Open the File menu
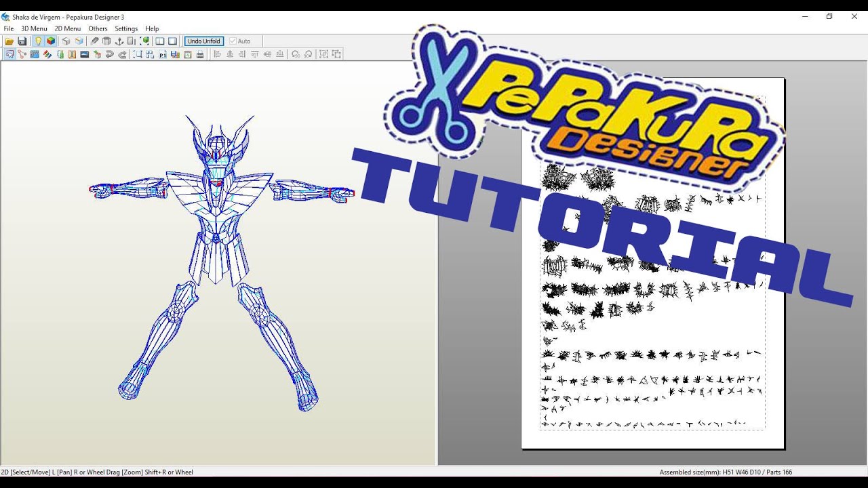 [x=9, y=28]
